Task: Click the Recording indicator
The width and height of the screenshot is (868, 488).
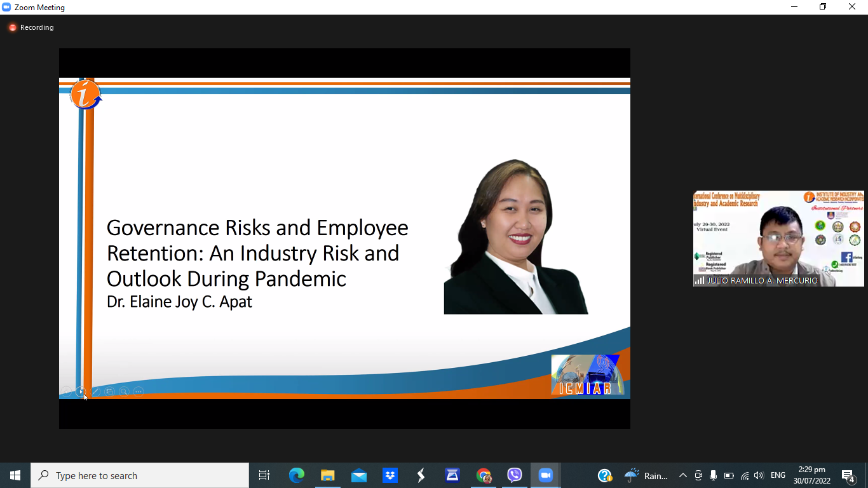Action: (x=31, y=27)
